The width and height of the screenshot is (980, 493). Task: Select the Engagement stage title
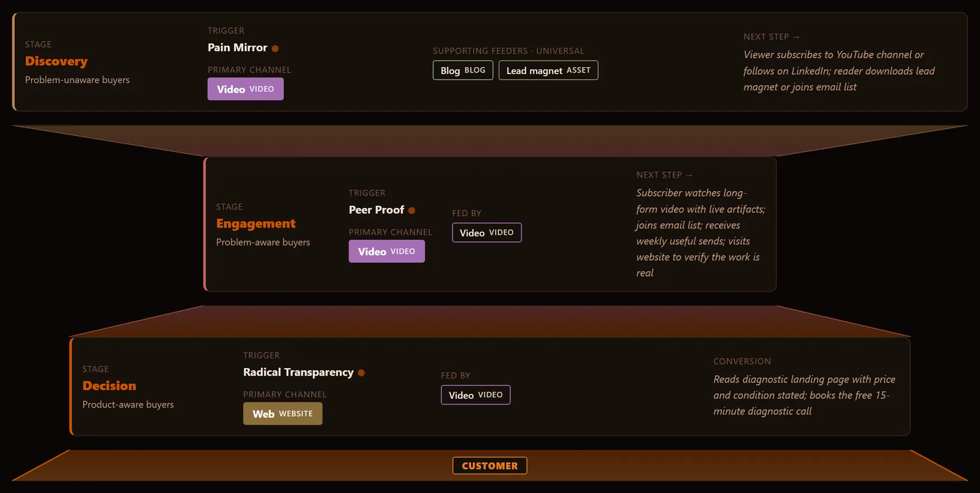256,223
